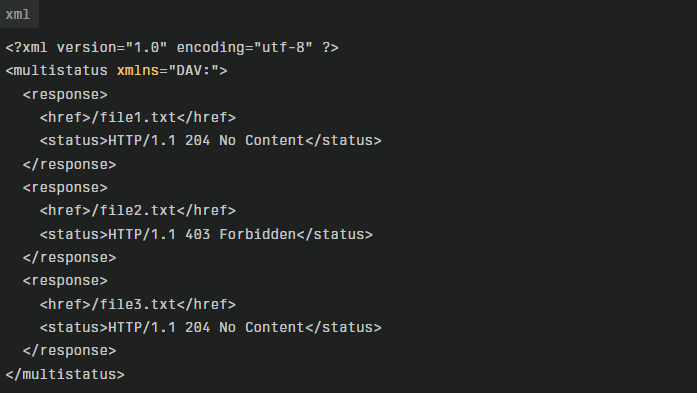The height and width of the screenshot is (393, 697).
Task: Click the encoding="utf-8" attribute
Action: 244,48
